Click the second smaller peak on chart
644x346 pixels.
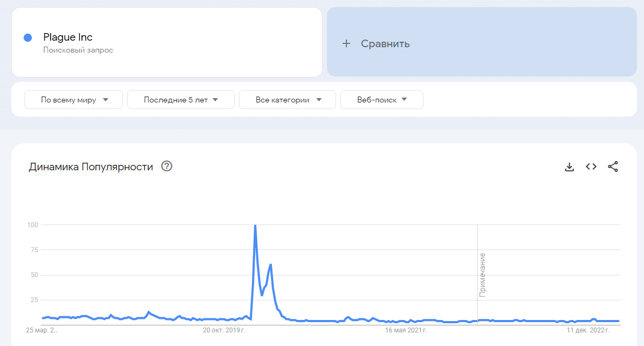click(x=270, y=265)
